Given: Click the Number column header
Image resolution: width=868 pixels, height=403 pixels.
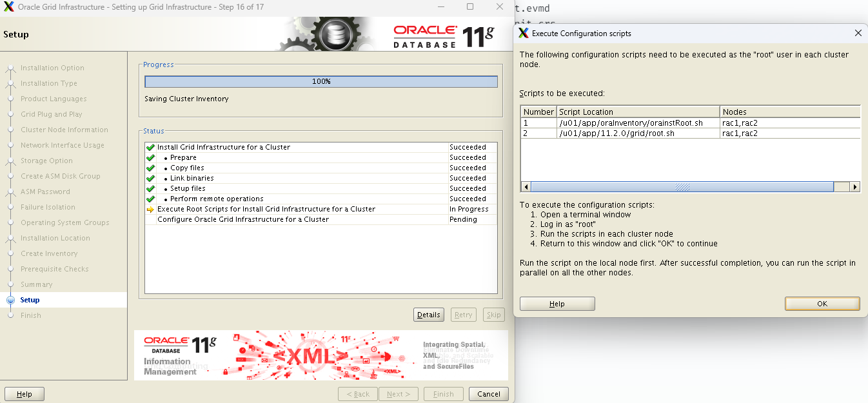Looking at the screenshot, I should click(539, 112).
